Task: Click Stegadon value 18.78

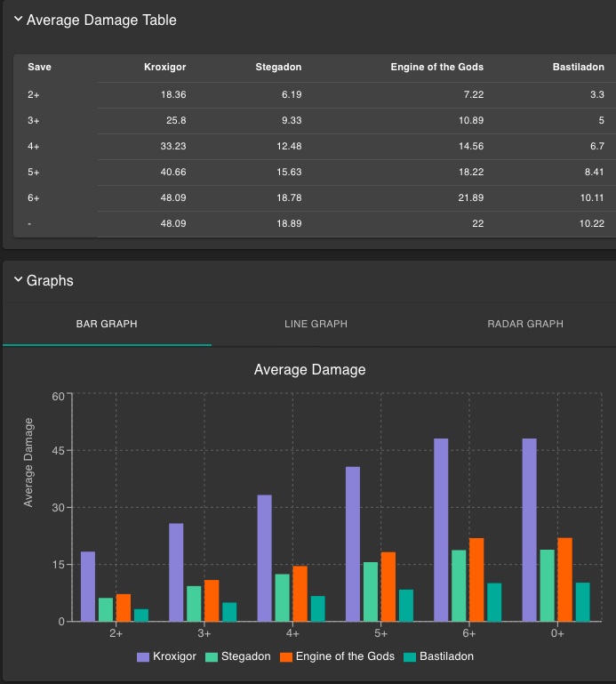Action: (x=289, y=197)
